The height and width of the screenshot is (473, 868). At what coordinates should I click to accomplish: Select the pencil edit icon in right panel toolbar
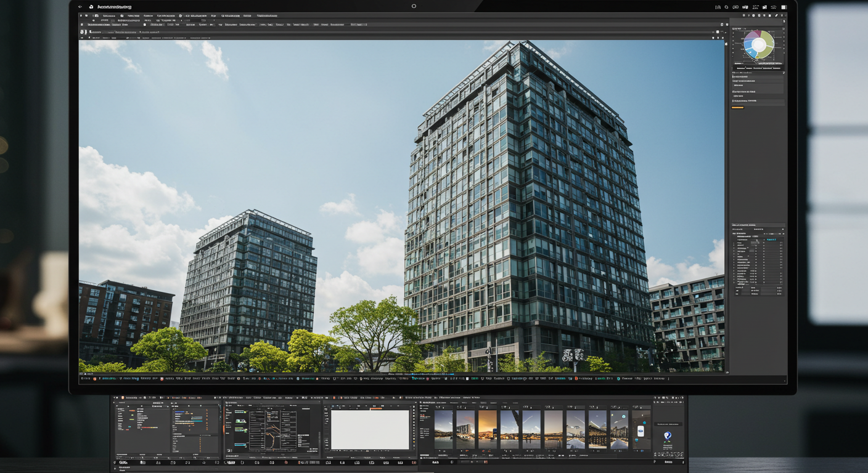[x=776, y=15]
